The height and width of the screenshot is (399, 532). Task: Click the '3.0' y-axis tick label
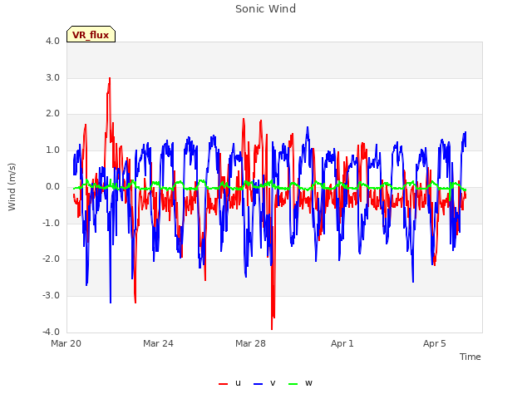click(x=52, y=77)
